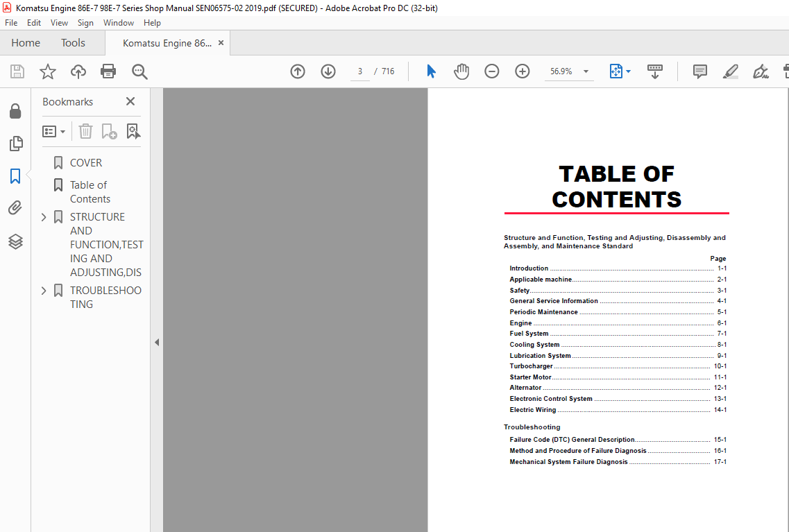This screenshot has width=789, height=532.
Task: Select TROUBLESHOOTING bookmark entry
Action: point(105,297)
